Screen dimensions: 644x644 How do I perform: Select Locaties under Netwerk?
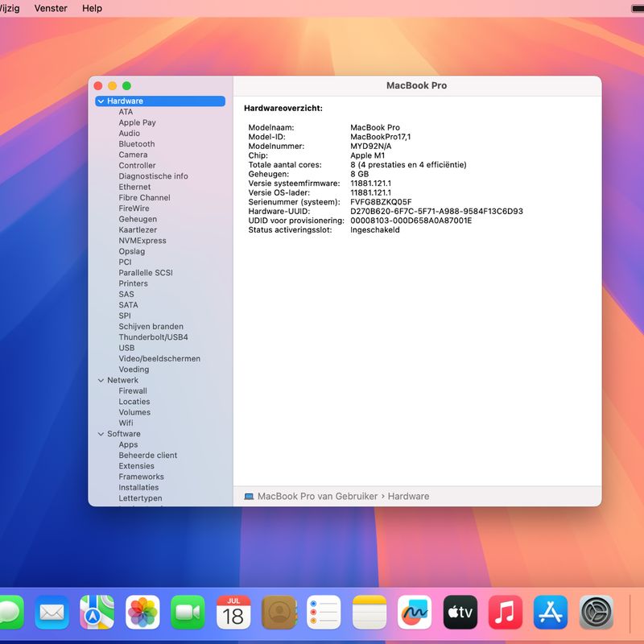click(x=134, y=401)
